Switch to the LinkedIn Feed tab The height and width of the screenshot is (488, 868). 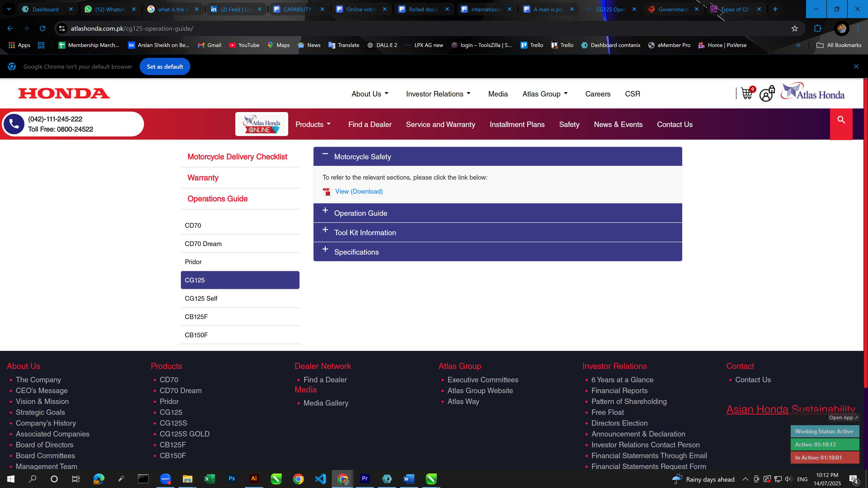pyautogui.click(x=236, y=9)
